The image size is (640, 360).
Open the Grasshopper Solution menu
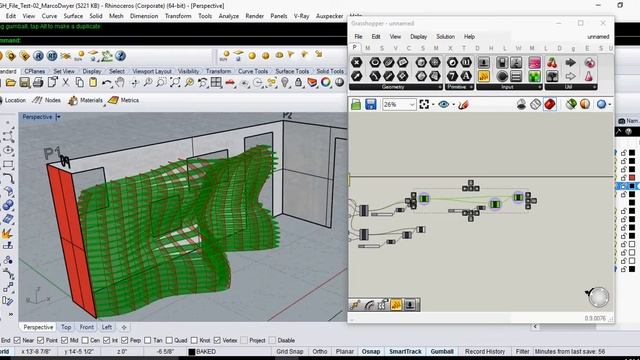tap(445, 37)
